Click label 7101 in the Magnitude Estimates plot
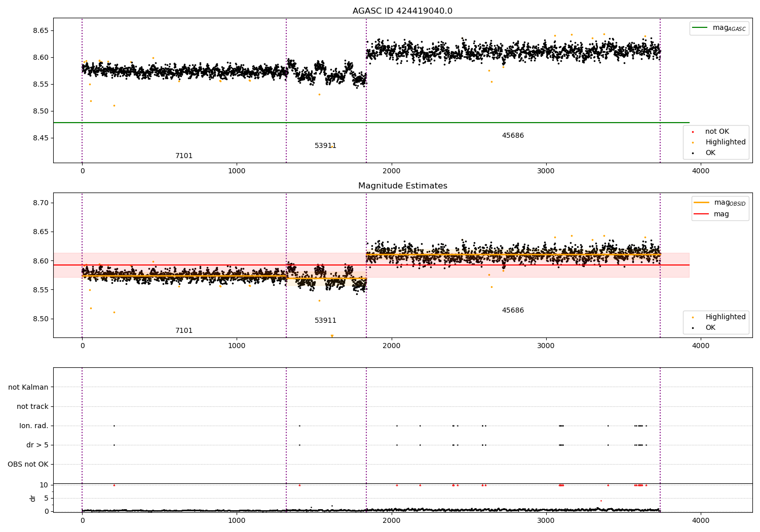The height and width of the screenshot is (532, 760). click(x=184, y=331)
